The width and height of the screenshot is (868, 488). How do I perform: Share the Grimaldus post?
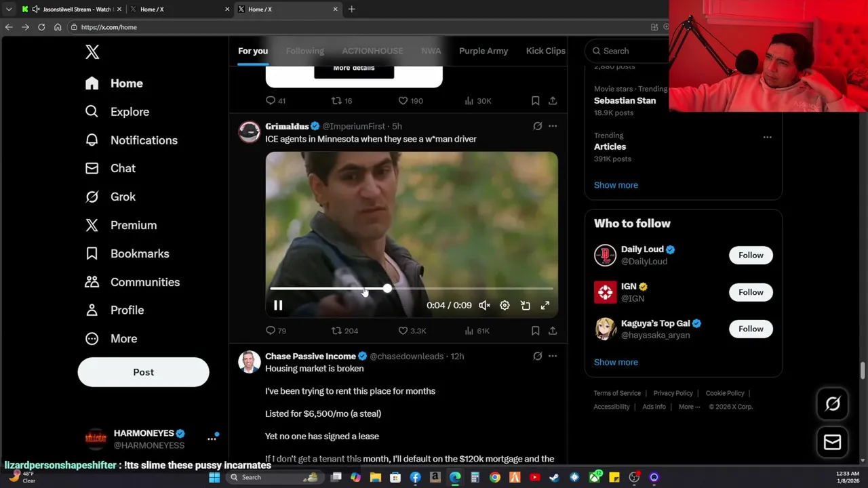[x=553, y=331]
